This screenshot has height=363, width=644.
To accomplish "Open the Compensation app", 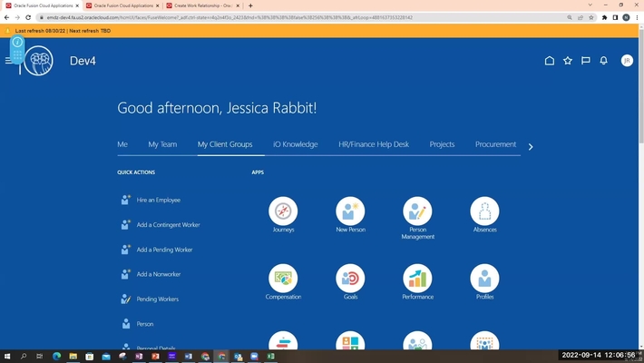I will click(x=283, y=279).
